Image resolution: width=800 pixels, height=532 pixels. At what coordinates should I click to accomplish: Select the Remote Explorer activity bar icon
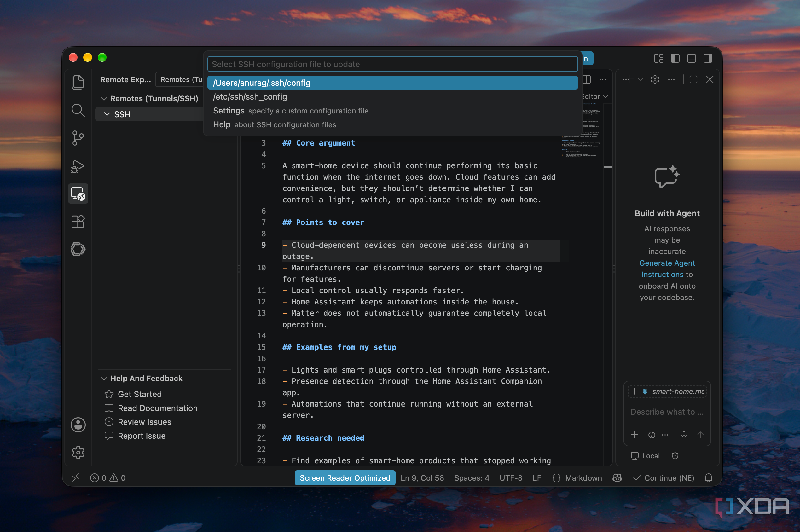(x=78, y=194)
